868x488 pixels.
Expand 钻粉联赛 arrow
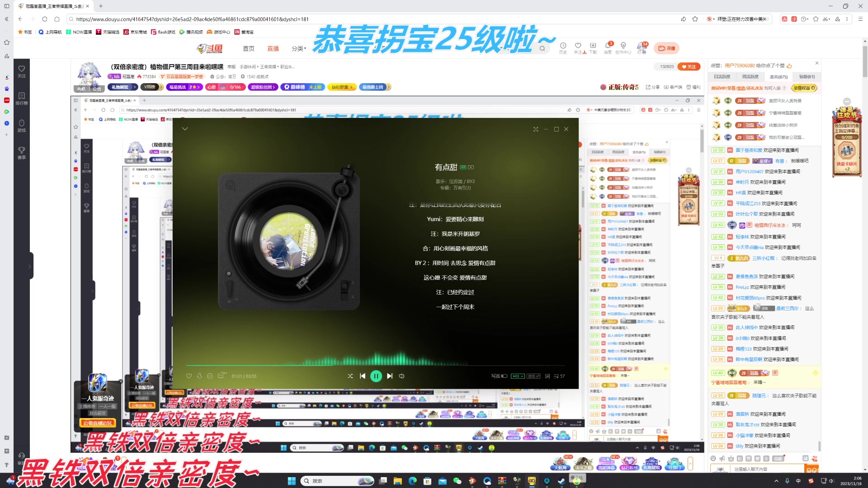(351, 87)
